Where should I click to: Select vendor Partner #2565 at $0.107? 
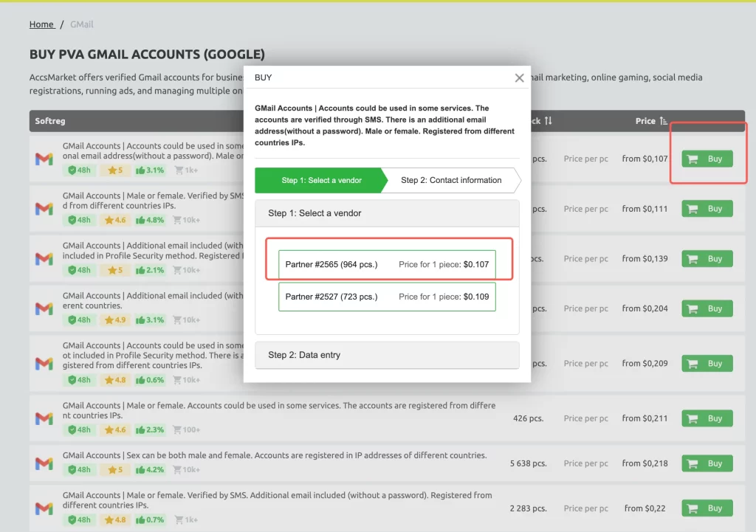(387, 264)
